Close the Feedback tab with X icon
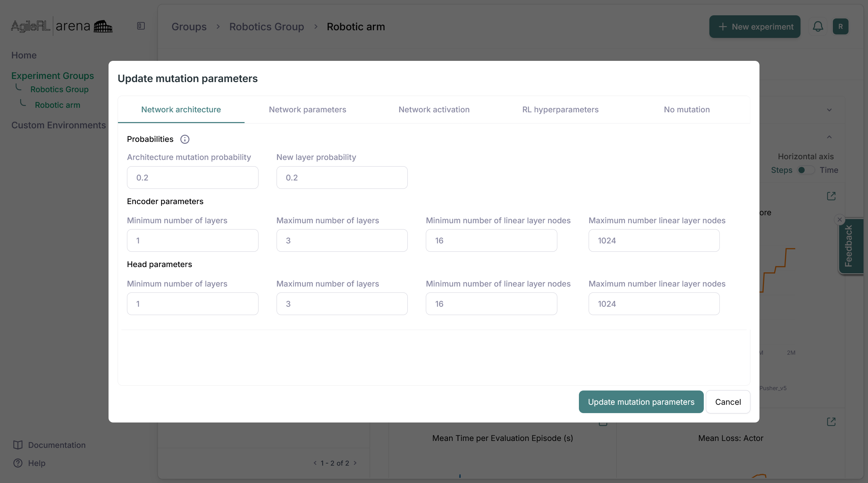This screenshot has height=483, width=868. [839, 219]
